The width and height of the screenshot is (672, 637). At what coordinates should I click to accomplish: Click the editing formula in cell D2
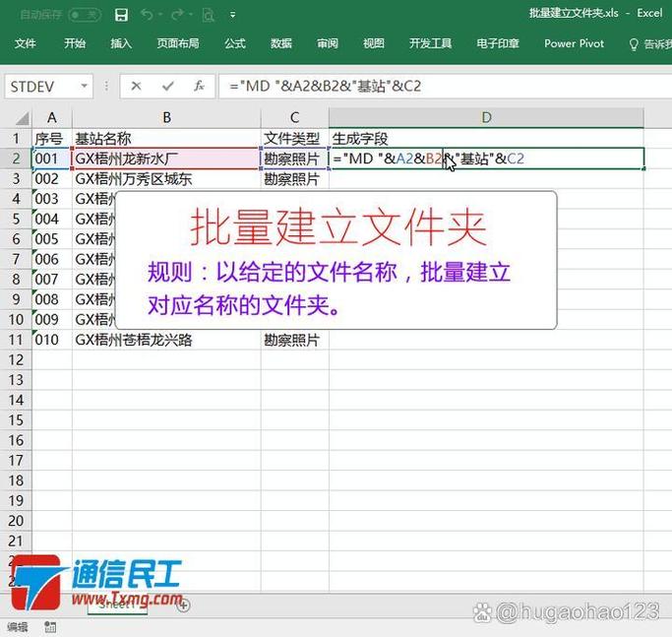tap(486, 159)
